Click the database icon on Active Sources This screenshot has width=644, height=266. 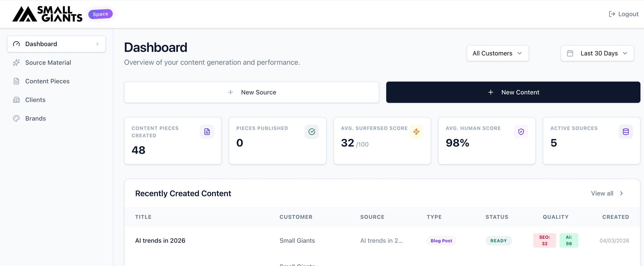tap(626, 132)
